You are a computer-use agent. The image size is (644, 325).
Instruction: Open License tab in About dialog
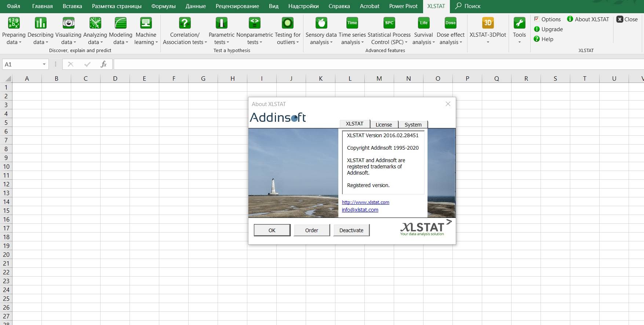(x=384, y=124)
